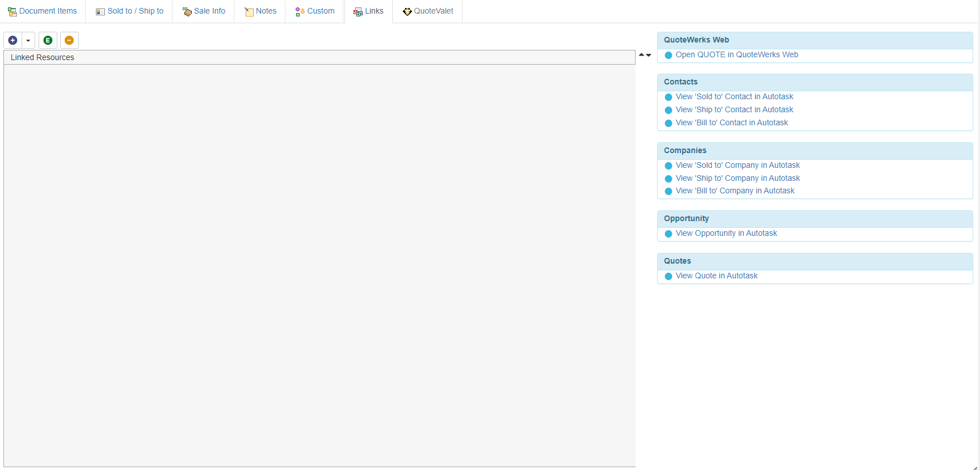The image size is (980, 470).
Task: Click the Linked Resources column header
Action: point(43,57)
